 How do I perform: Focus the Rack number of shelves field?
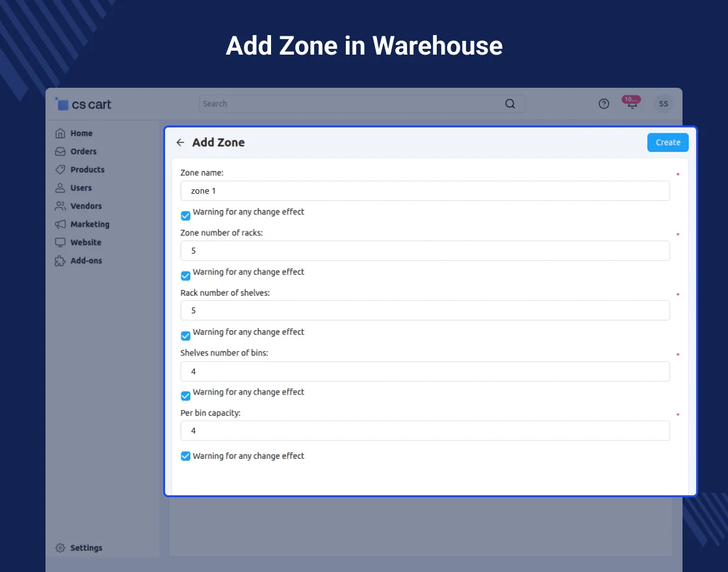click(x=425, y=311)
